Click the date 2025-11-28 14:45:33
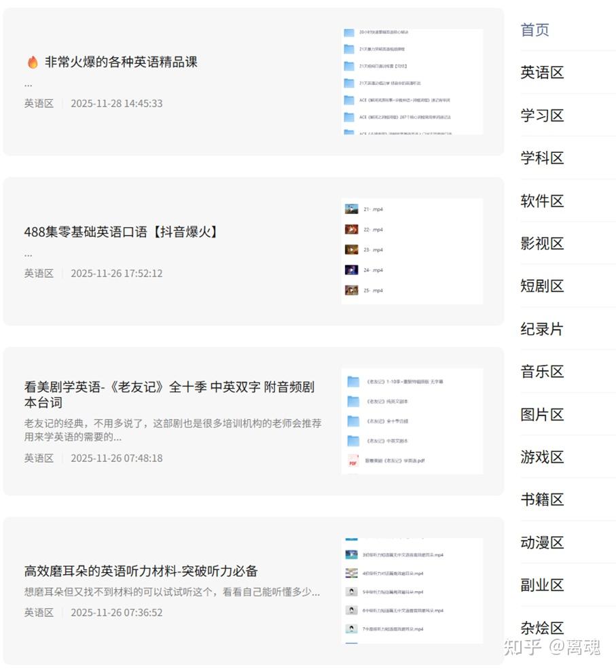Screen dimensions: 616x672 (117, 103)
